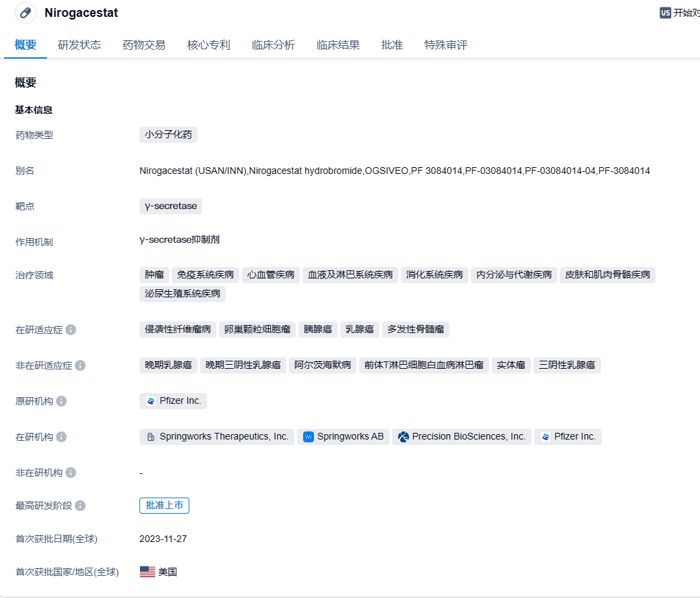Click info icon beside 原研机构

pyautogui.click(x=61, y=401)
